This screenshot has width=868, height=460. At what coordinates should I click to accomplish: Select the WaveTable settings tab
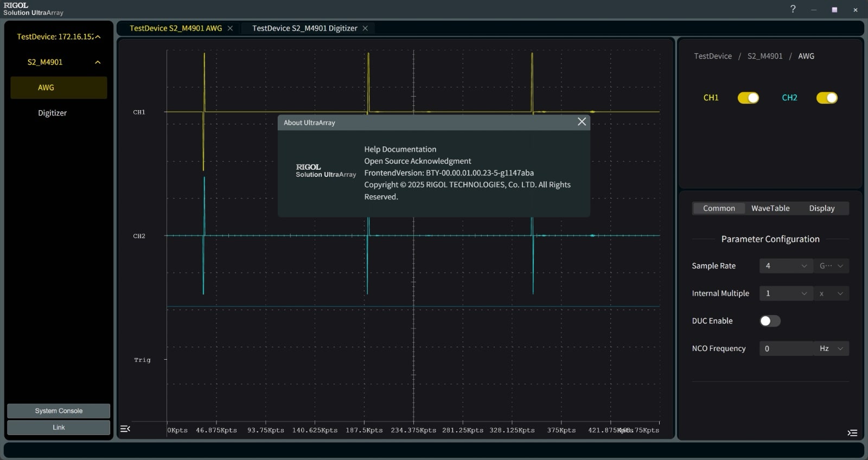pyautogui.click(x=770, y=208)
